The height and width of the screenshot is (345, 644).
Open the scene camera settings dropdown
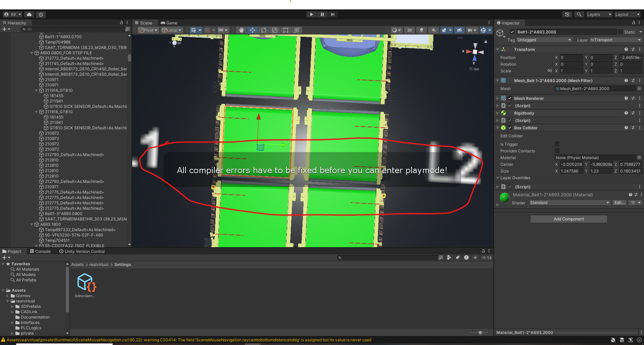click(x=472, y=30)
